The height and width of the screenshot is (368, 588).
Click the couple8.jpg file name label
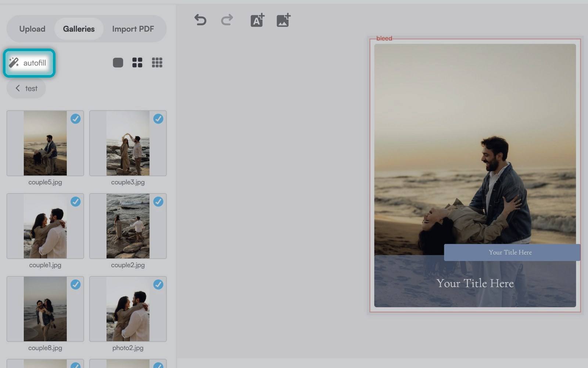pos(45,348)
